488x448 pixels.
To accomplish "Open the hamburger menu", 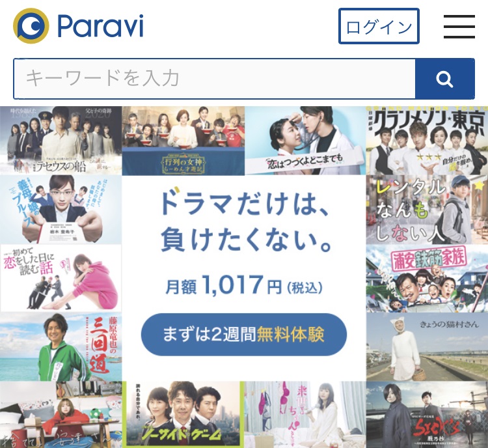I will pos(459,27).
